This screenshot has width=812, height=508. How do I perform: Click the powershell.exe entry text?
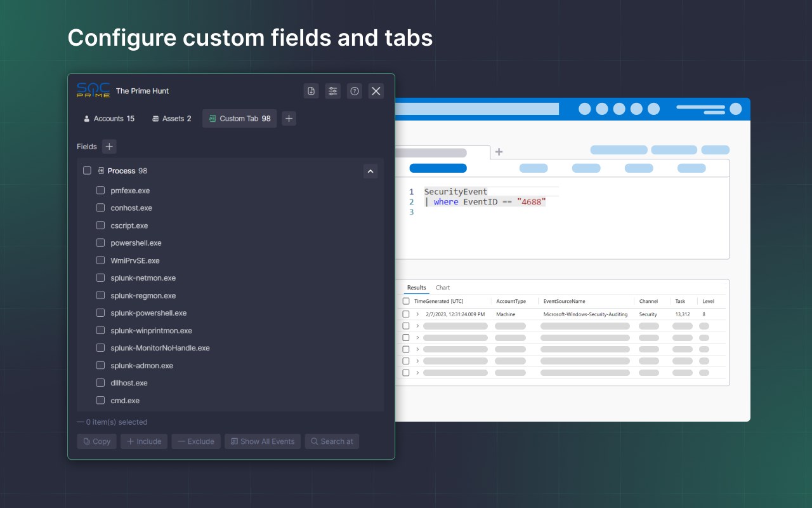(136, 243)
